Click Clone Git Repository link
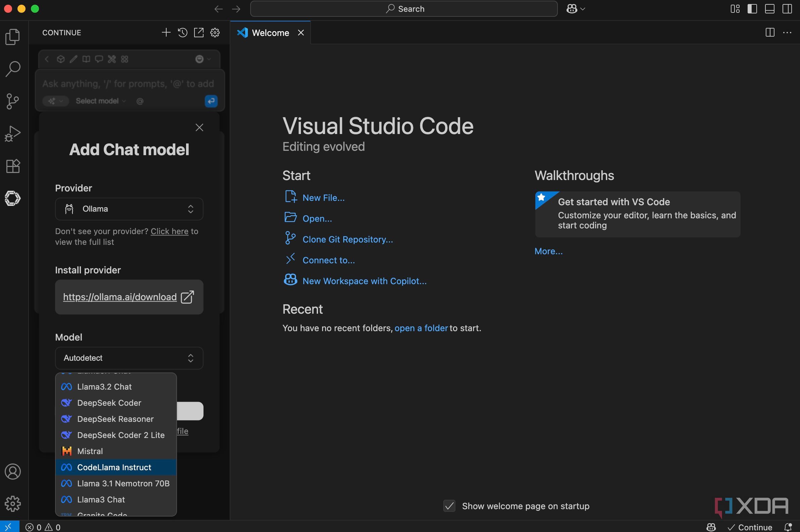This screenshot has height=532, width=800. (x=347, y=239)
